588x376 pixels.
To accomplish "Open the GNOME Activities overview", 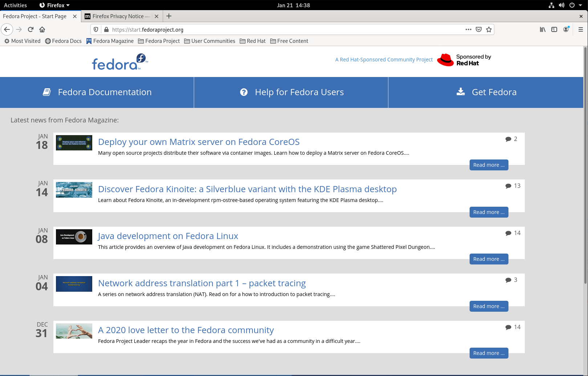I will [x=15, y=5].
